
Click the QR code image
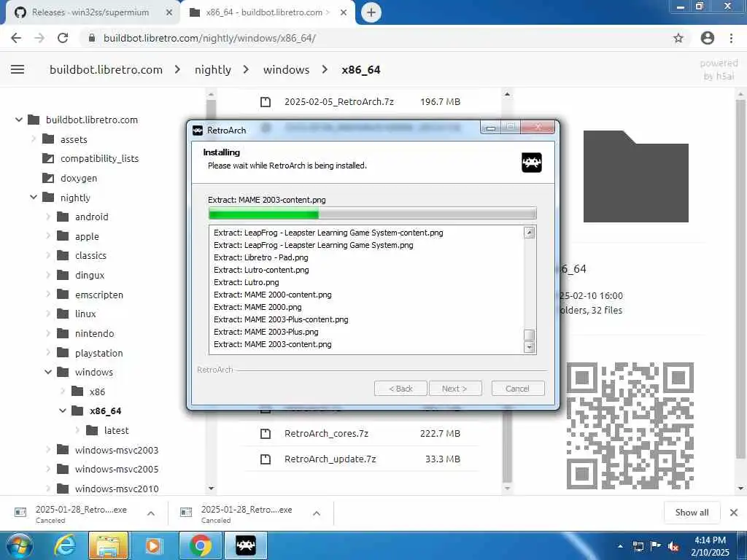tap(630, 425)
